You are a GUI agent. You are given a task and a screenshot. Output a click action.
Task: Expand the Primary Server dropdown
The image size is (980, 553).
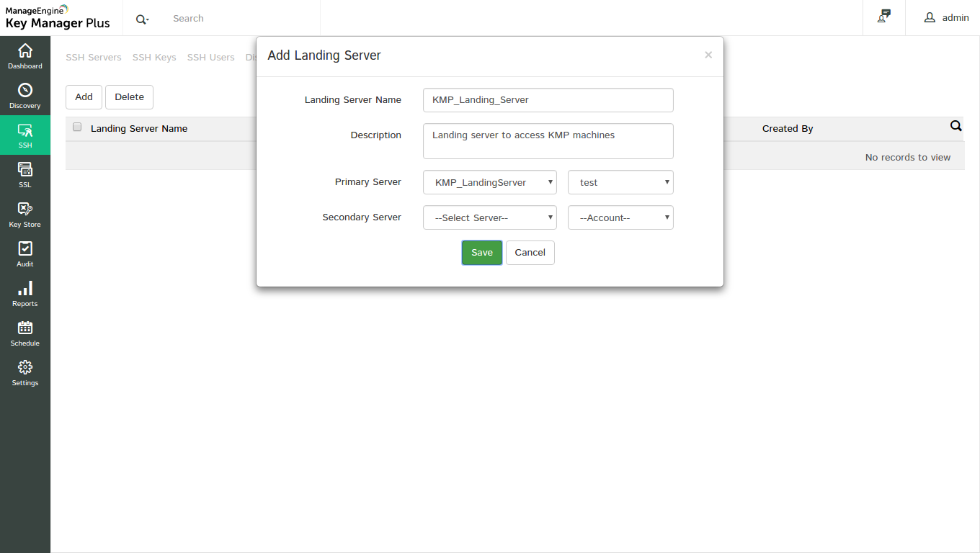pos(490,182)
